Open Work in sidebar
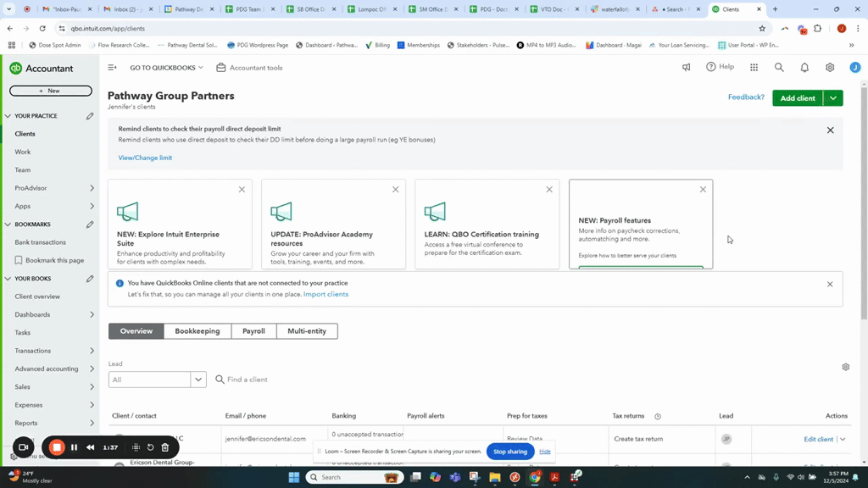The width and height of the screenshot is (868, 488). [x=23, y=152]
